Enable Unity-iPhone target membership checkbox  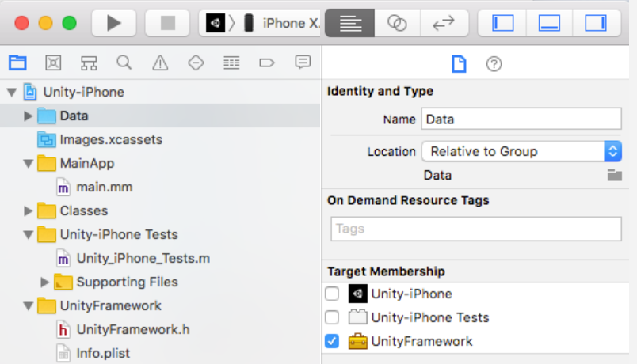pos(332,294)
